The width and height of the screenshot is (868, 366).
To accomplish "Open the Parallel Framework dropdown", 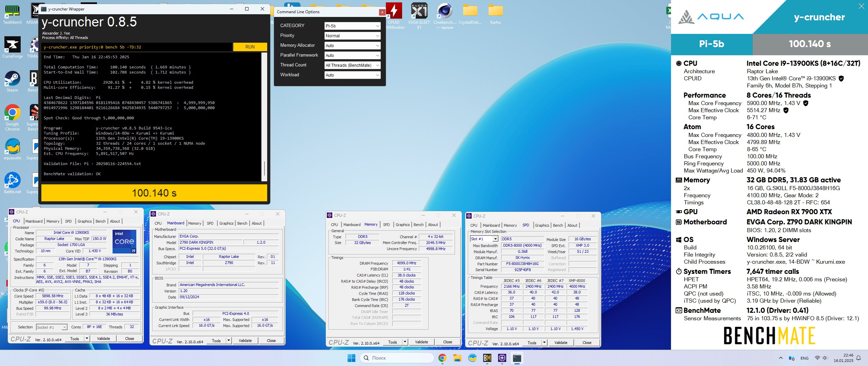I will (352, 55).
